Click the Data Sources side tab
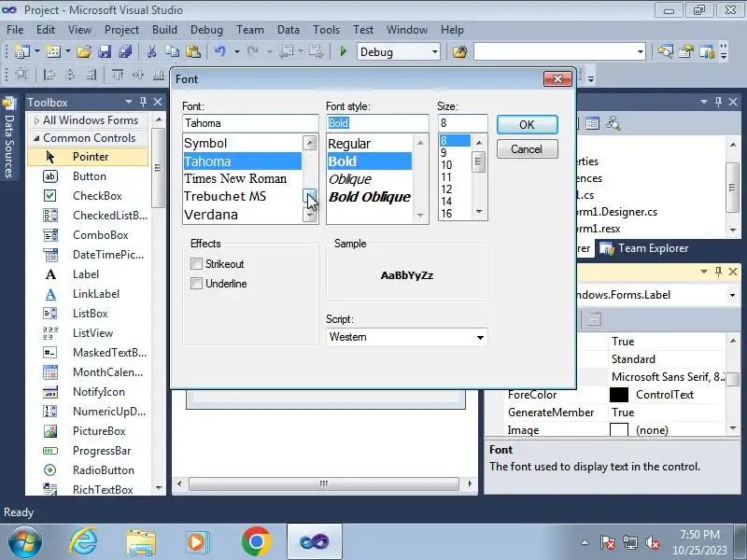The height and width of the screenshot is (560, 747). pyautogui.click(x=9, y=139)
